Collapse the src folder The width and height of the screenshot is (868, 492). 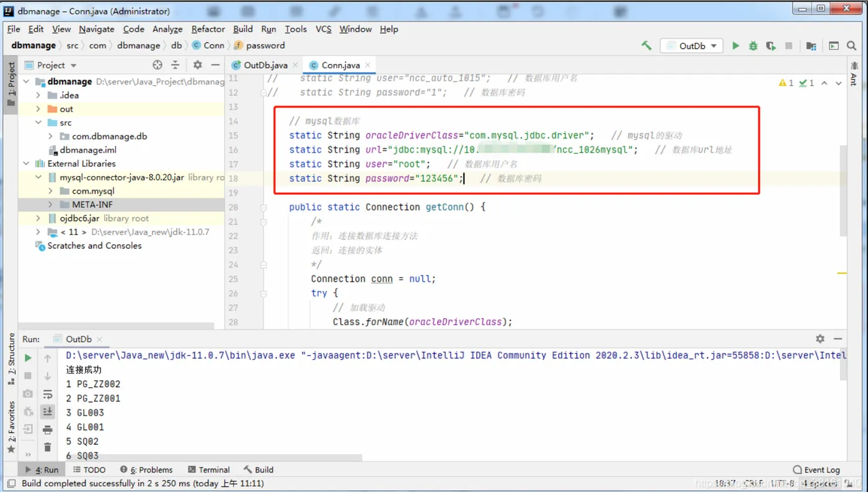pos(38,122)
